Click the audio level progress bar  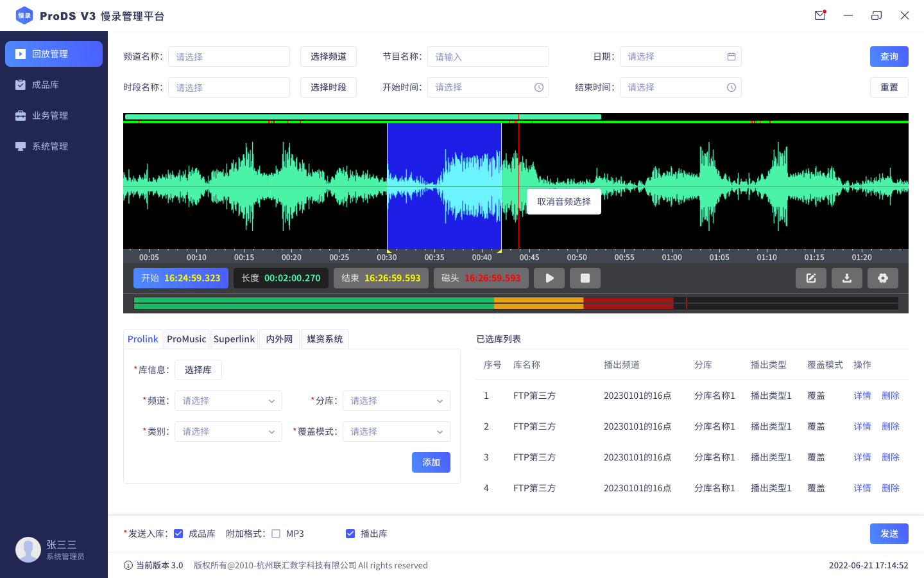pos(515,303)
